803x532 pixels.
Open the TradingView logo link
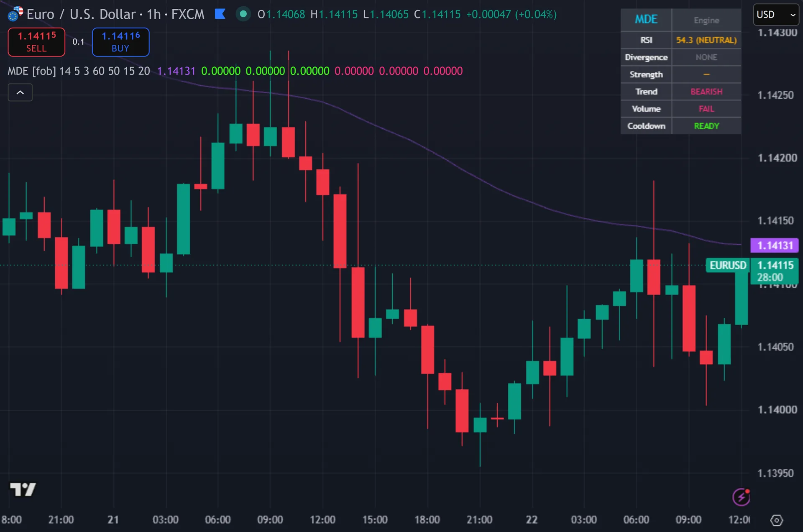point(23,489)
